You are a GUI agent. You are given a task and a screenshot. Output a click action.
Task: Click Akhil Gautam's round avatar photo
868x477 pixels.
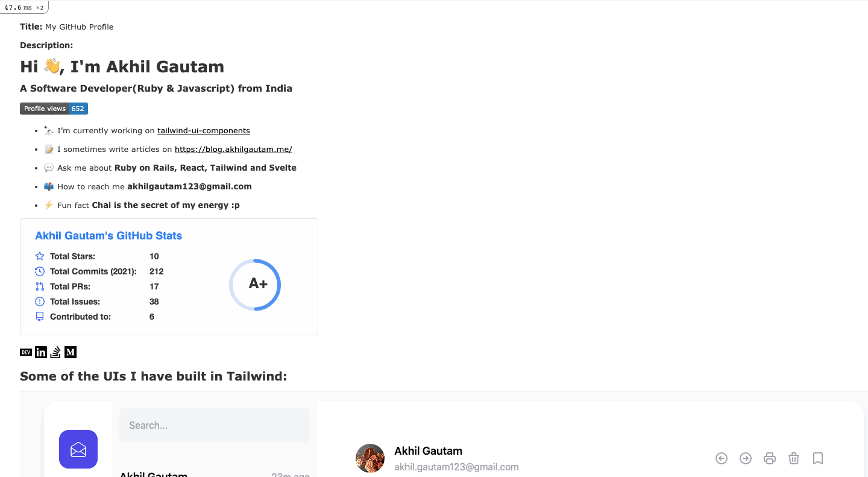[370, 458]
